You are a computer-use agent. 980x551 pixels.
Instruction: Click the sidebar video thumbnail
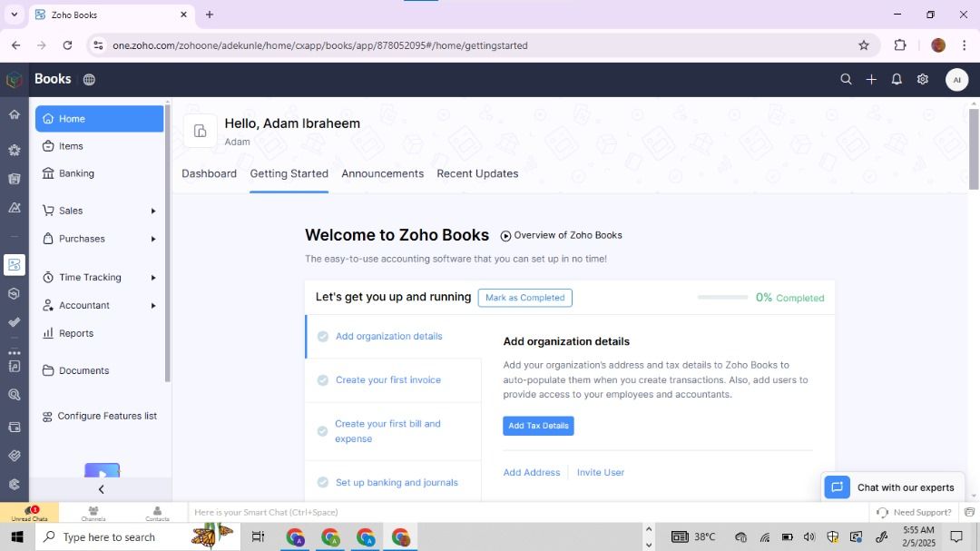[102, 470]
